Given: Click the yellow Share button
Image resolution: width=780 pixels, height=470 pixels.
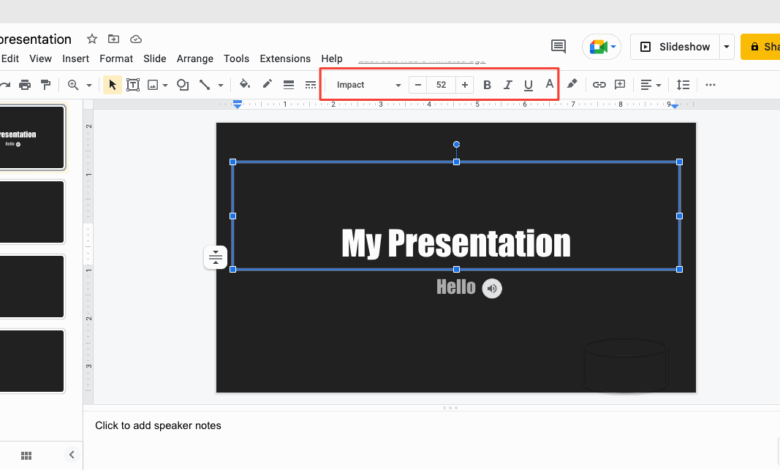Looking at the screenshot, I should coord(761,47).
